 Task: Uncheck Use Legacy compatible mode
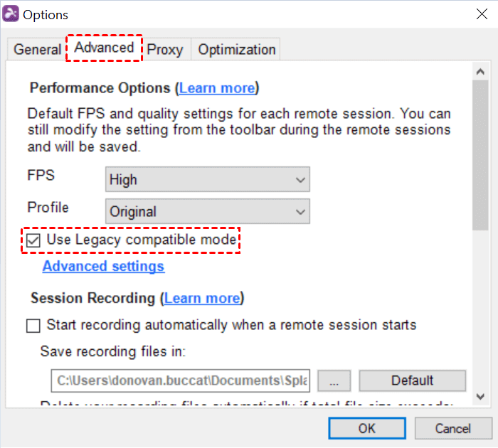tap(33, 240)
